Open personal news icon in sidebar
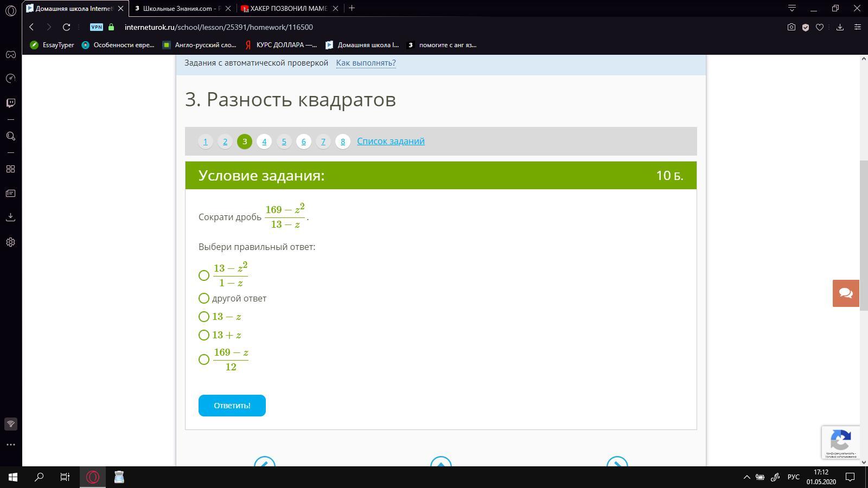868x488 pixels. pos(10,193)
